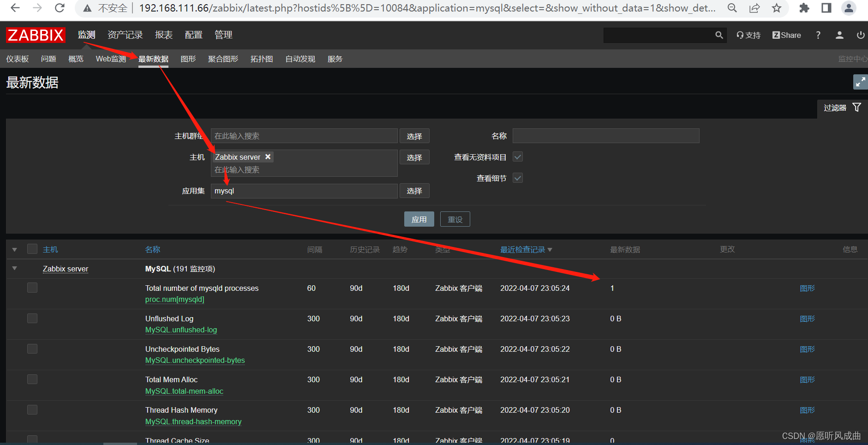Go to the 概览 overview tab
The image size is (868, 445).
click(x=76, y=59)
